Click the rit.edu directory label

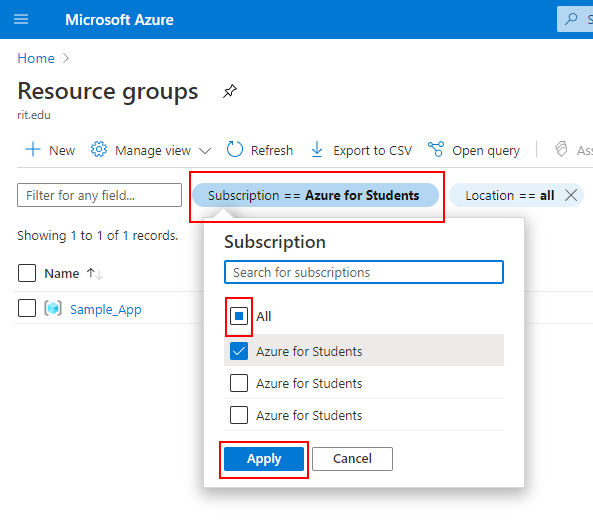pyautogui.click(x=34, y=115)
